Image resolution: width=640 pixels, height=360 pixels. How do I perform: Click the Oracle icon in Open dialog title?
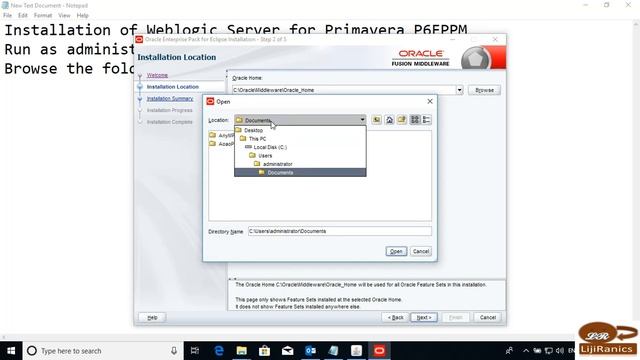[210, 101]
